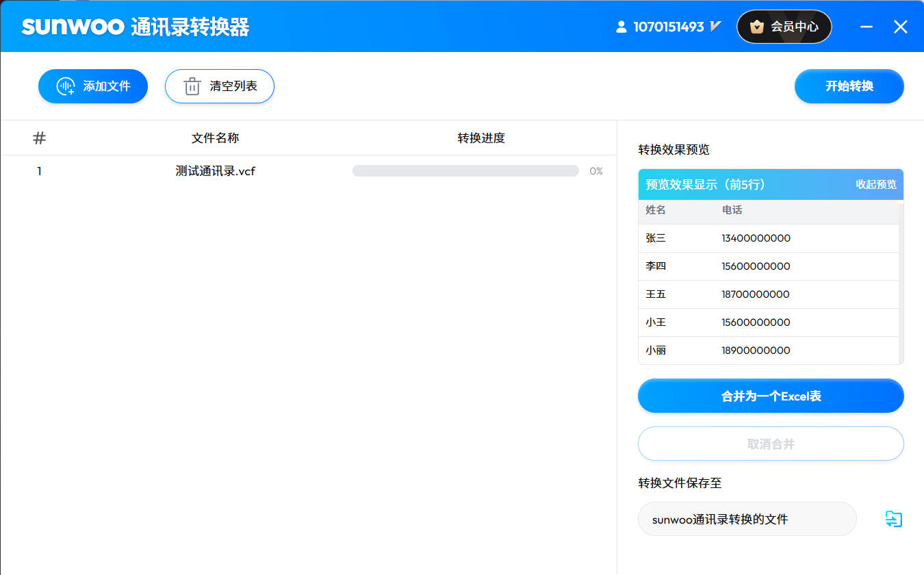
Task: Click the user avatar icon beside the account ID
Action: point(621,27)
